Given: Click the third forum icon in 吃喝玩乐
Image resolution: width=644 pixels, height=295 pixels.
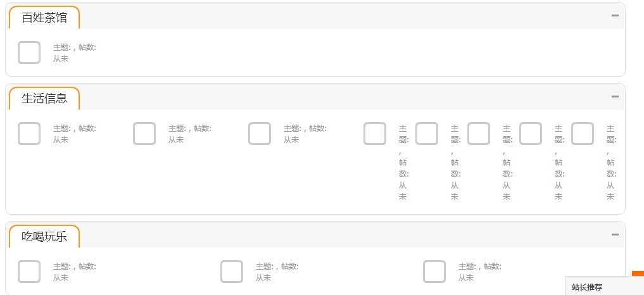Looking at the screenshot, I should pos(434,272).
